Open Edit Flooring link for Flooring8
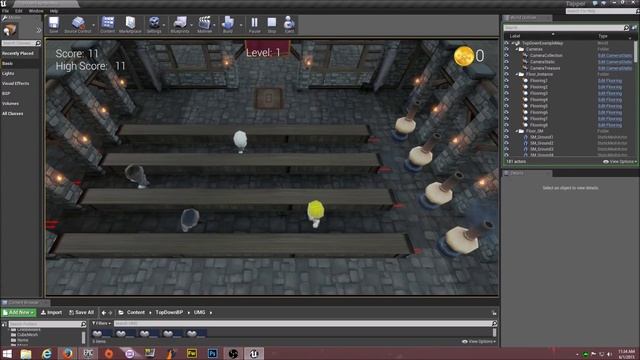This screenshot has width=640, height=360. (610, 125)
